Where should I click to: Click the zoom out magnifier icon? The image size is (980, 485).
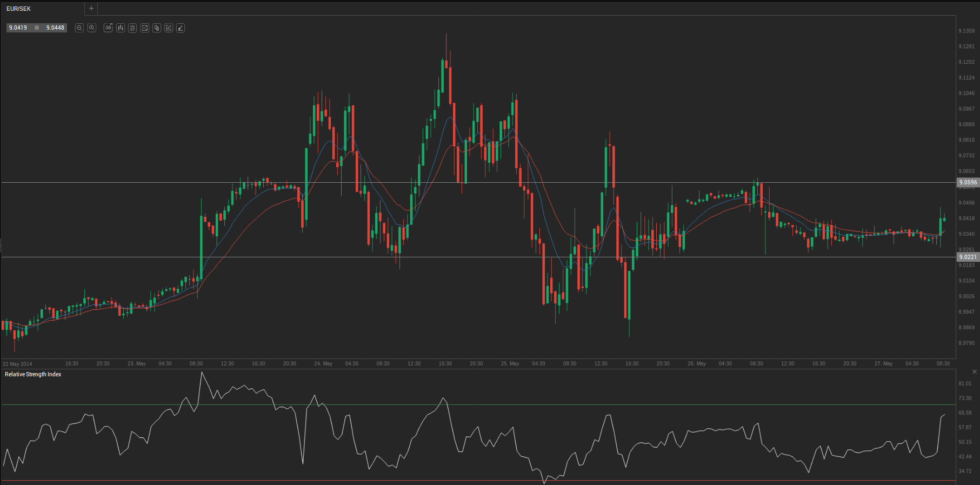point(79,28)
